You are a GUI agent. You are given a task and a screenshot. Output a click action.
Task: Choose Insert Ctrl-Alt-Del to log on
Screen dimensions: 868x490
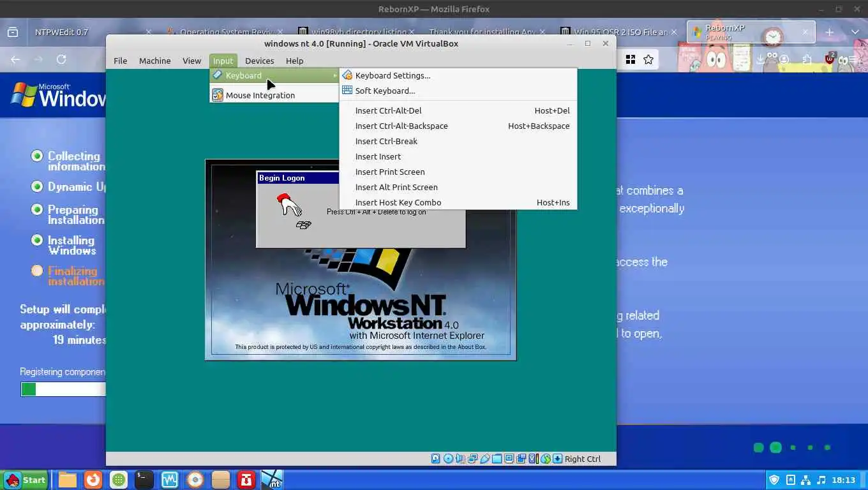pos(458,110)
